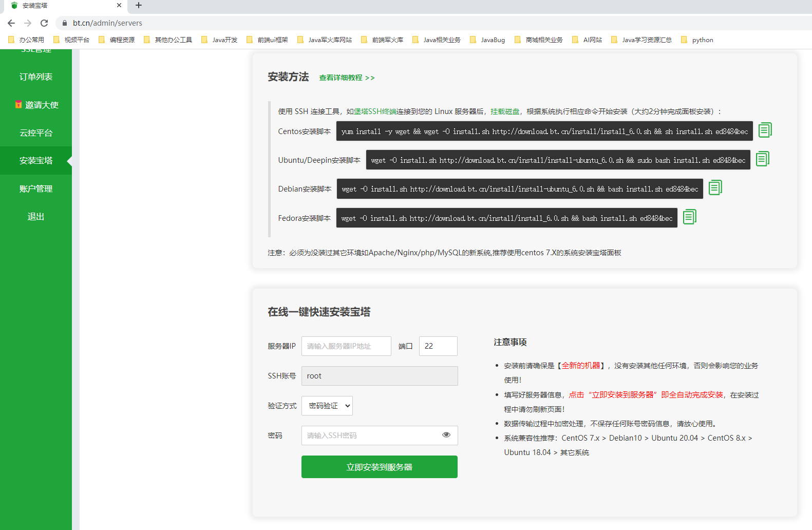Select 安装宝塔 sidebar item
The width and height of the screenshot is (812, 530).
[36, 160]
